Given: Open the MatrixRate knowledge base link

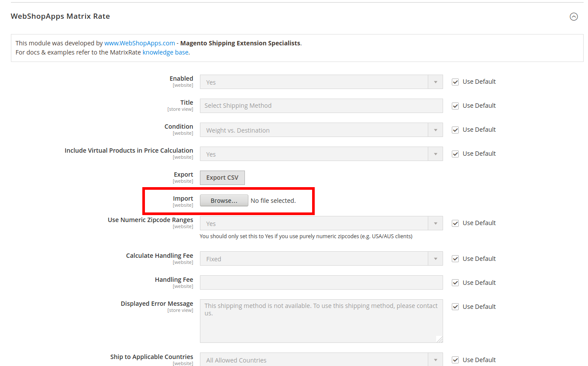Looking at the screenshot, I should point(165,52).
